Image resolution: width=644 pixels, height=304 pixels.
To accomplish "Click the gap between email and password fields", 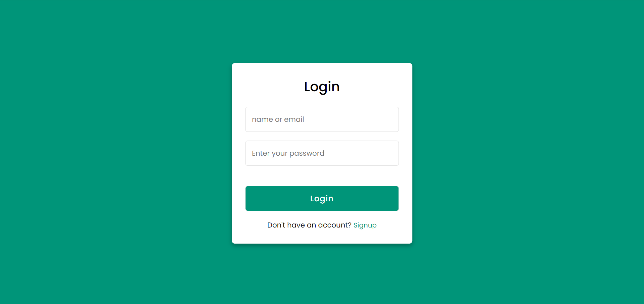I will tap(322, 136).
